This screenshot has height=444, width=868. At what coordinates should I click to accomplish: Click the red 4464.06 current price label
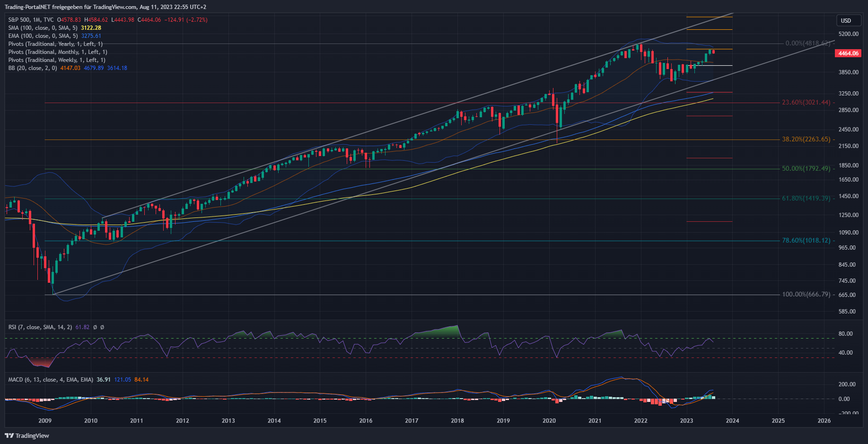click(848, 53)
